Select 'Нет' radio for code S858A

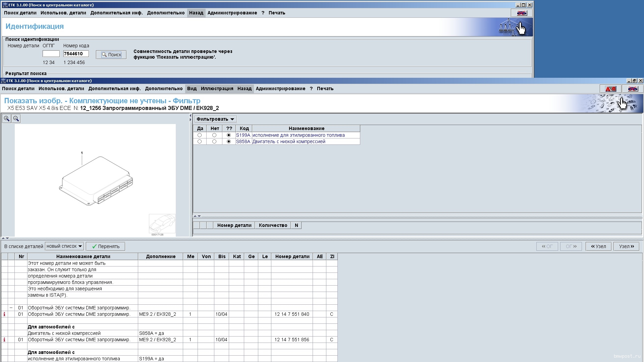[x=214, y=142]
